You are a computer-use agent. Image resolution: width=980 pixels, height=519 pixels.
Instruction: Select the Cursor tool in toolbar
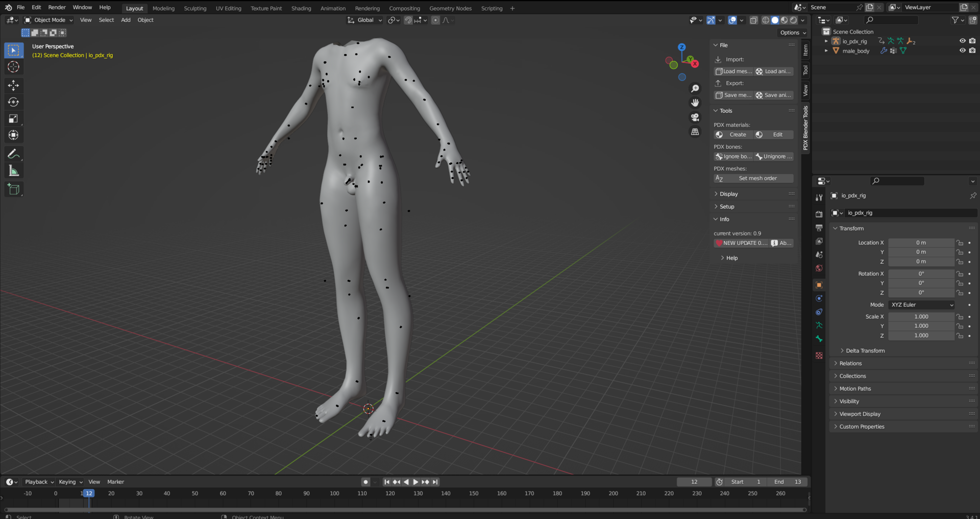14,67
